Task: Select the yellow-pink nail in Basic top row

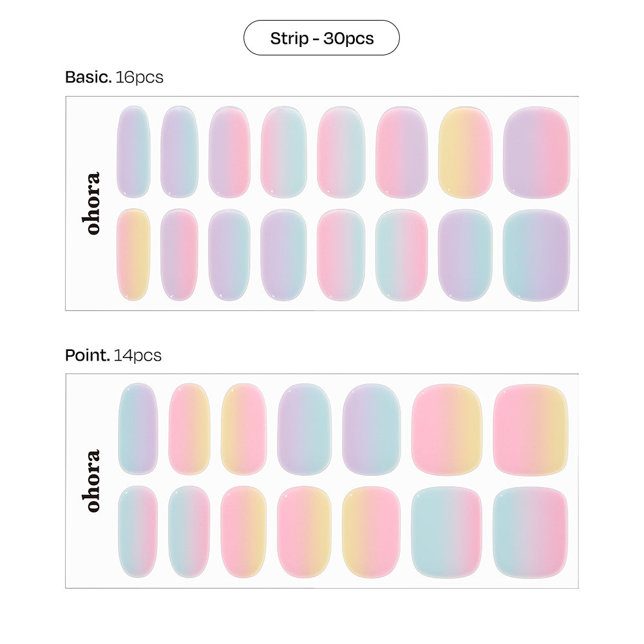Action: (x=465, y=152)
